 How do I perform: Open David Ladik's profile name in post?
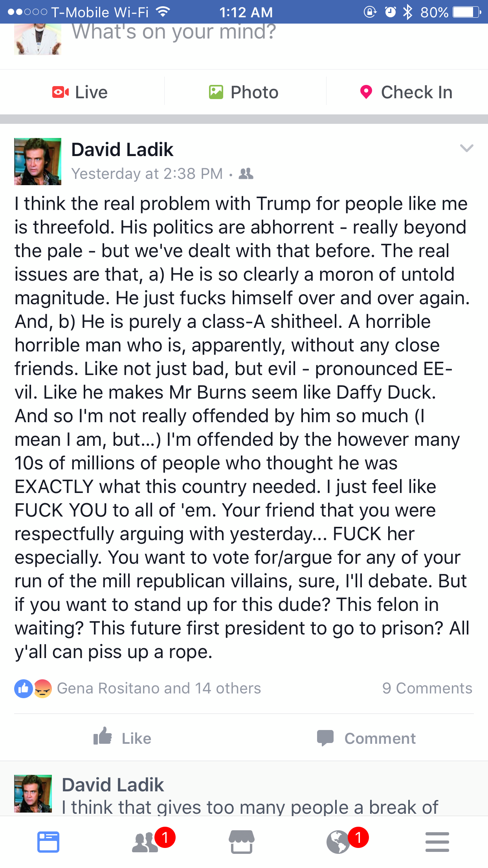tap(122, 150)
